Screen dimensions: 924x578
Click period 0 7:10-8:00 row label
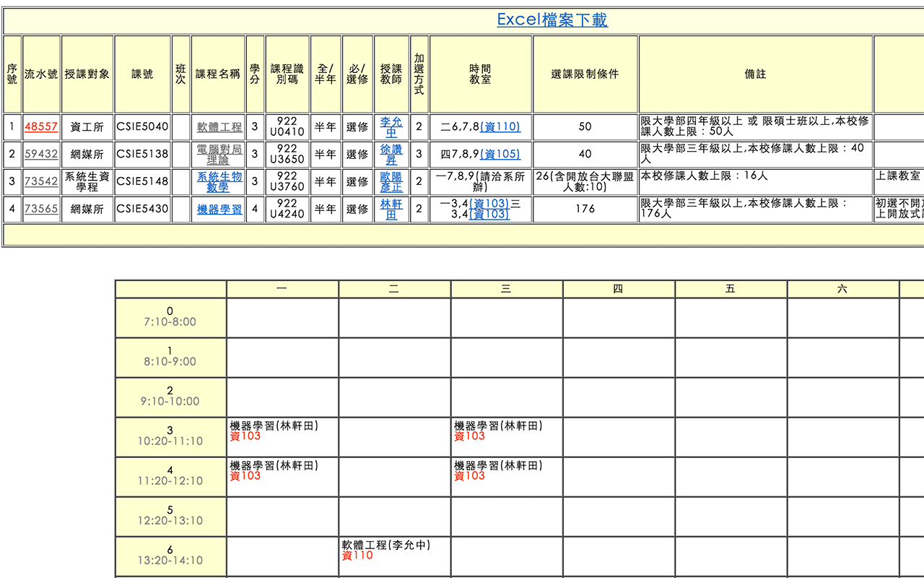coord(170,317)
